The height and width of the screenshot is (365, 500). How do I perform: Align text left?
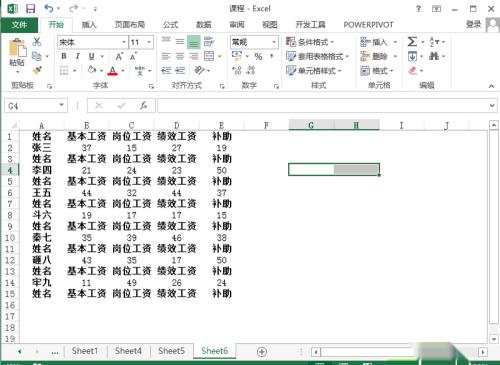(x=166, y=56)
